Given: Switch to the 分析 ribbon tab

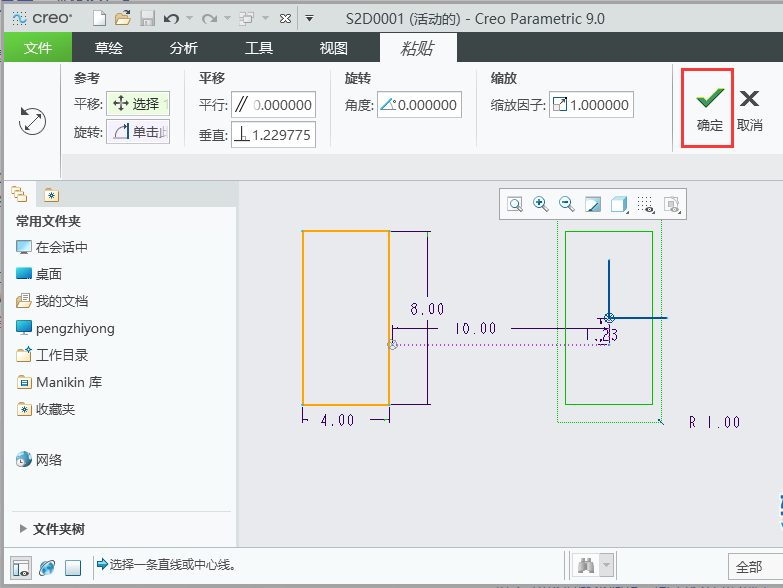Looking at the screenshot, I should pos(183,48).
